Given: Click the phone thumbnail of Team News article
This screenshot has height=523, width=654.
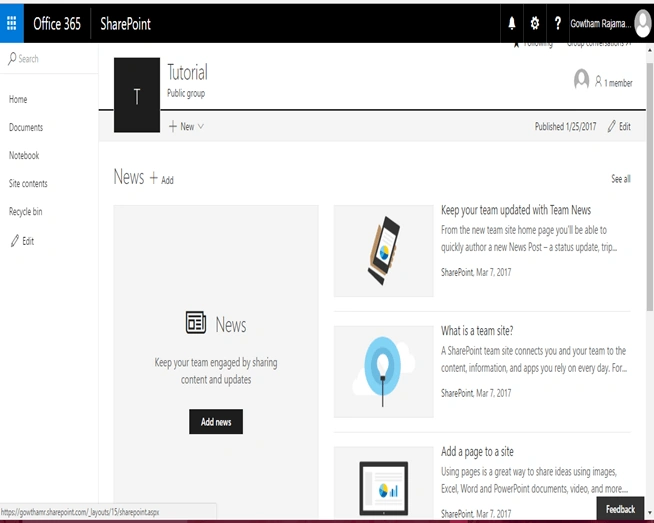Looking at the screenshot, I should pyautogui.click(x=383, y=251).
